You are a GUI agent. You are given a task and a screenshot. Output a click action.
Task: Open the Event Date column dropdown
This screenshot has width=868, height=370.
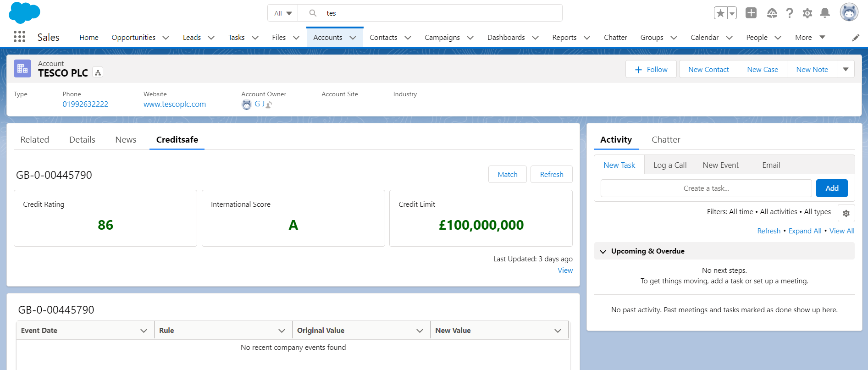[144, 331]
